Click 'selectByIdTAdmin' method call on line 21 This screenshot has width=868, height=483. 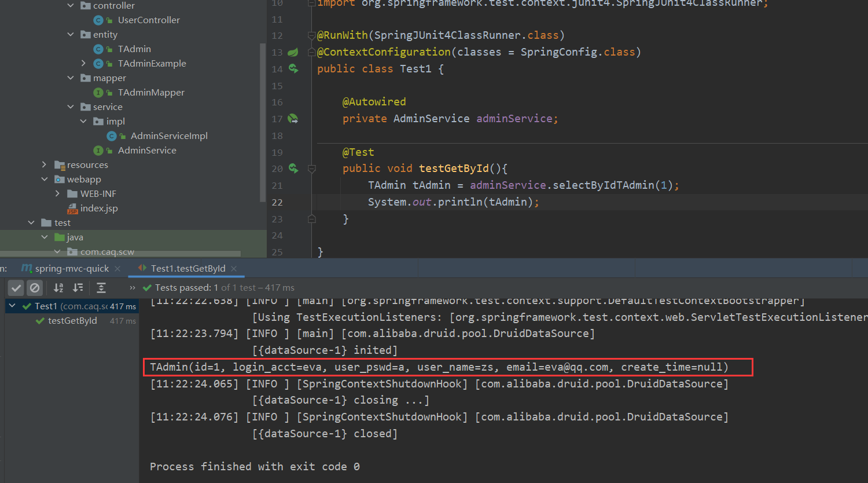603,185
